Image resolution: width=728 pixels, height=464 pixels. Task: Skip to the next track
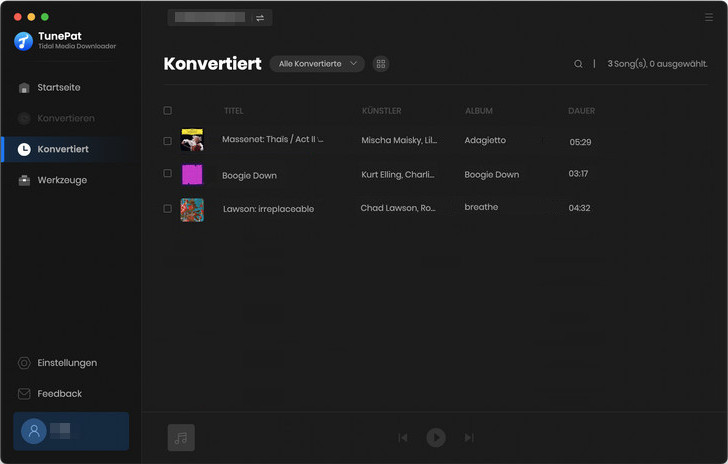[x=469, y=438]
